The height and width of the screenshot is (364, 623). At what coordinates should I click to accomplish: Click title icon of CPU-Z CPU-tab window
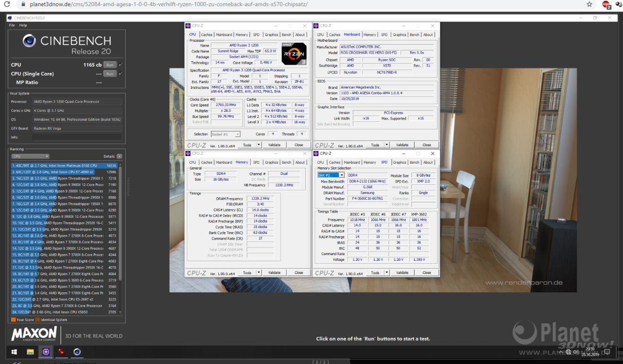click(188, 26)
